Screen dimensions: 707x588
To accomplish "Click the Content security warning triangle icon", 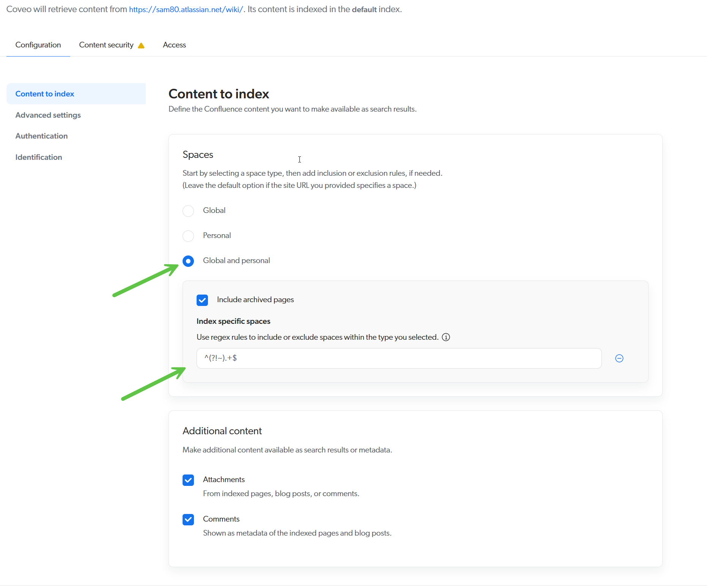I will click(x=141, y=46).
